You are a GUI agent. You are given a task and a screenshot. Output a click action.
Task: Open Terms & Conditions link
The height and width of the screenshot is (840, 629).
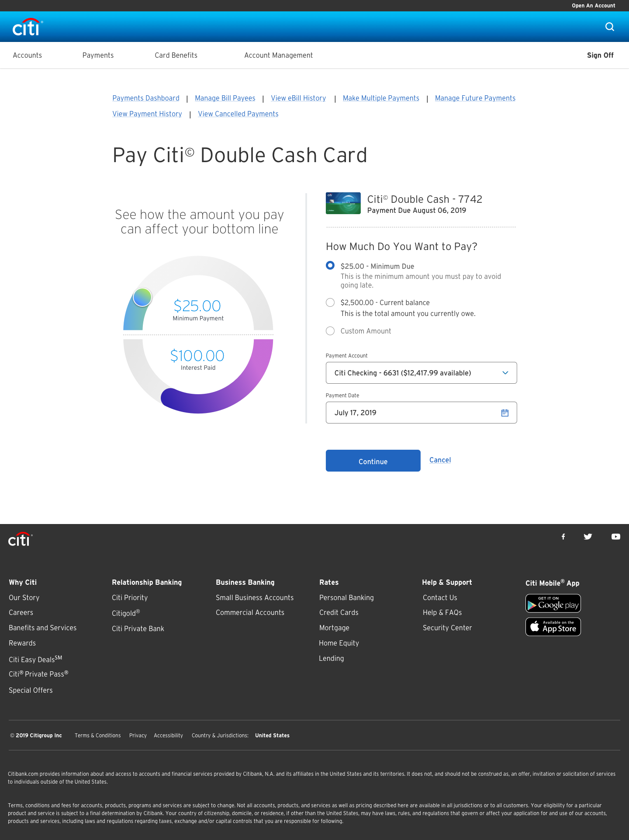pos(98,736)
